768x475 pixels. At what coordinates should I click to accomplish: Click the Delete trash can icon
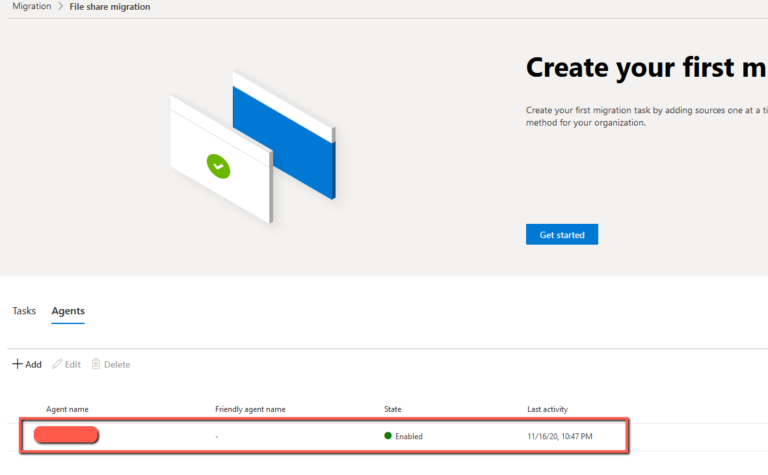click(x=96, y=364)
